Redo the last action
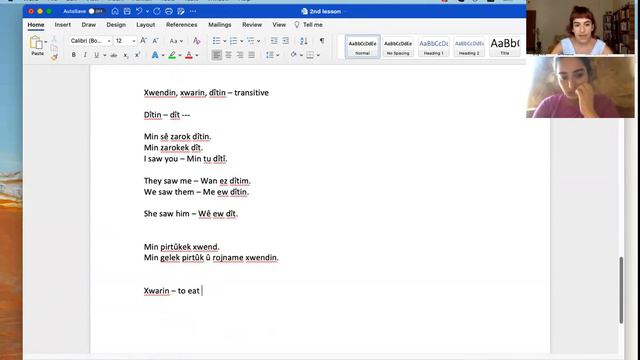The height and width of the screenshot is (360, 640). (157, 11)
